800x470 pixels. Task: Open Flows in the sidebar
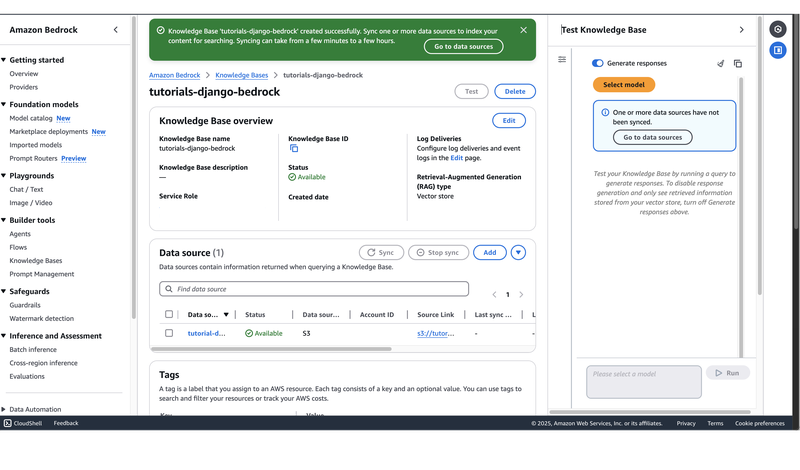pos(18,247)
